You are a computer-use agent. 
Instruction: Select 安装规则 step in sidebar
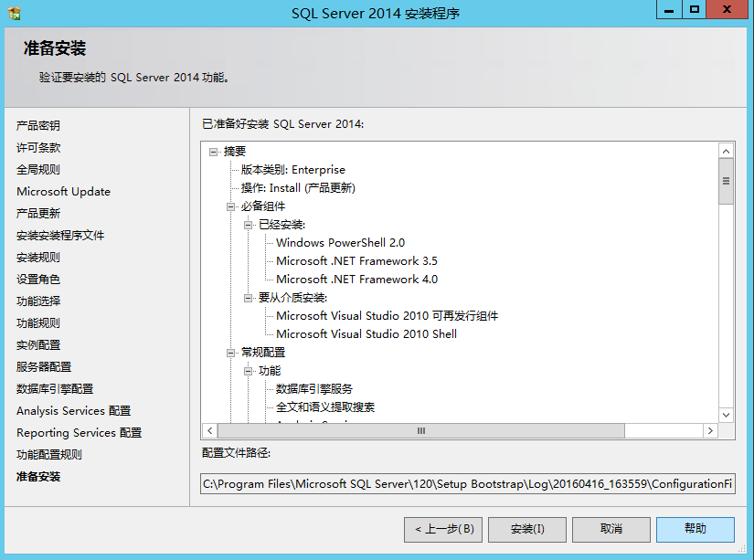(38, 258)
